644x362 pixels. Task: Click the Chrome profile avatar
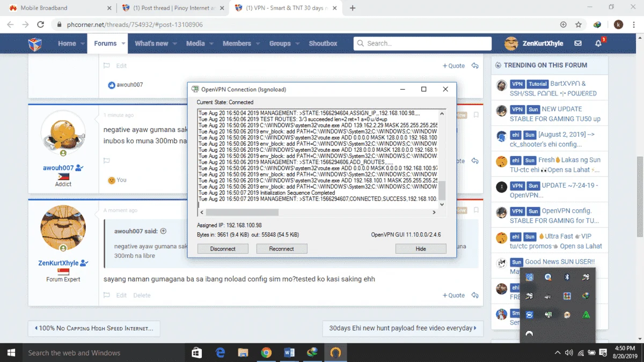[618, 25]
